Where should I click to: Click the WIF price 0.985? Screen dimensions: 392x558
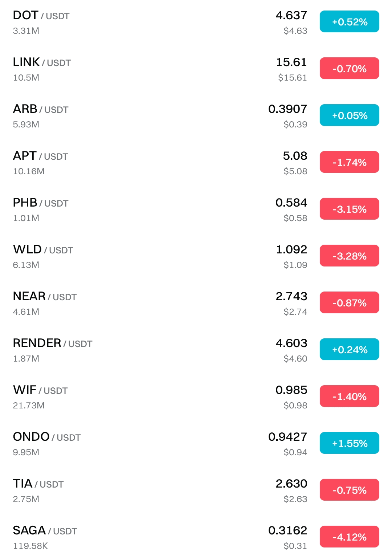tap(291, 390)
